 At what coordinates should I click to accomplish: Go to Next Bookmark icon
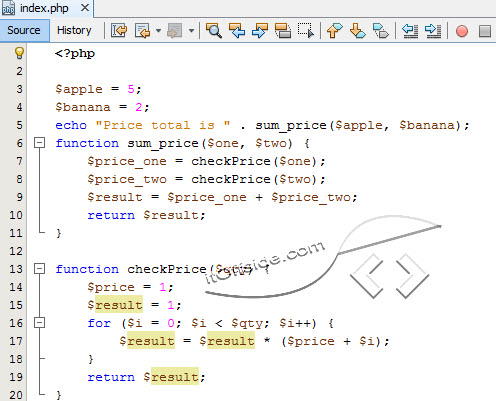coord(358,31)
